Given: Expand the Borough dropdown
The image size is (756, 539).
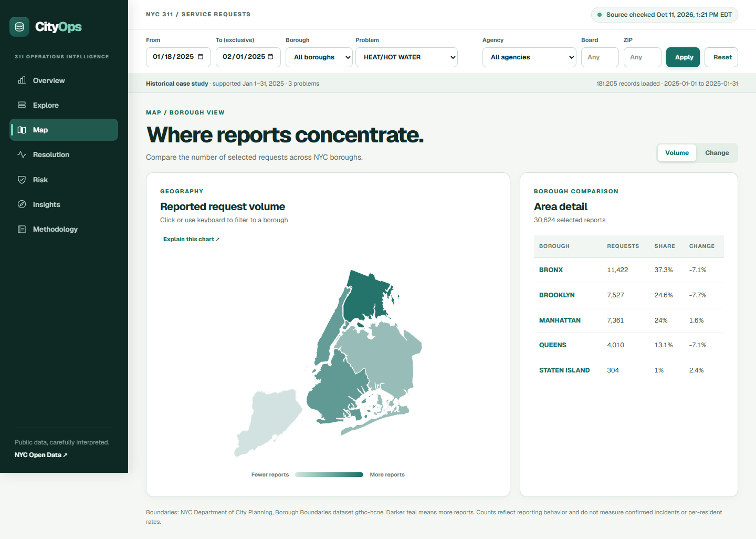Looking at the screenshot, I should click(x=319, y=57).
